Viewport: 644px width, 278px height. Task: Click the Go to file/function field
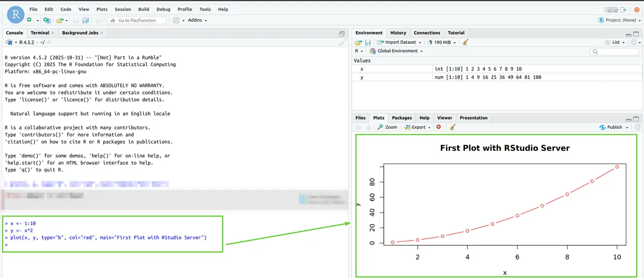pyautogui.click(x=136, y=20)
